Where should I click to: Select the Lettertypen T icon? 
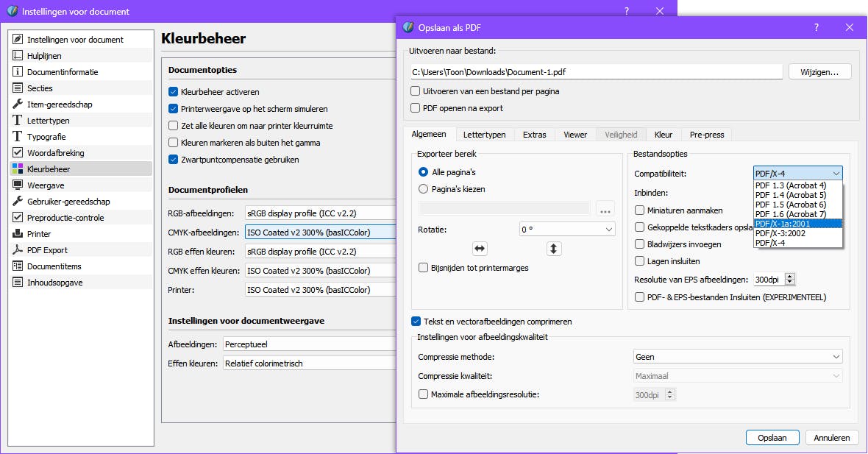(18, 121)
